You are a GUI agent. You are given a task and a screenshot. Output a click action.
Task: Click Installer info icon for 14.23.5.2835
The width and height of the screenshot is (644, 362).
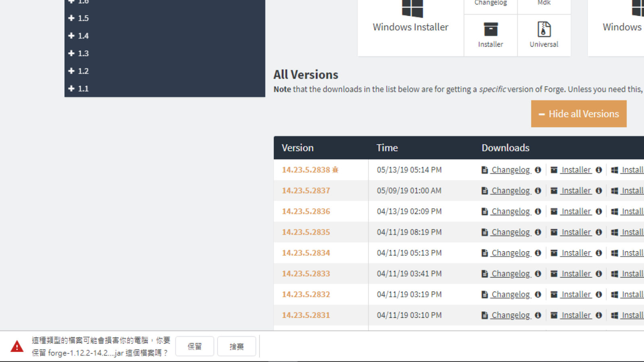pos(599,232)
